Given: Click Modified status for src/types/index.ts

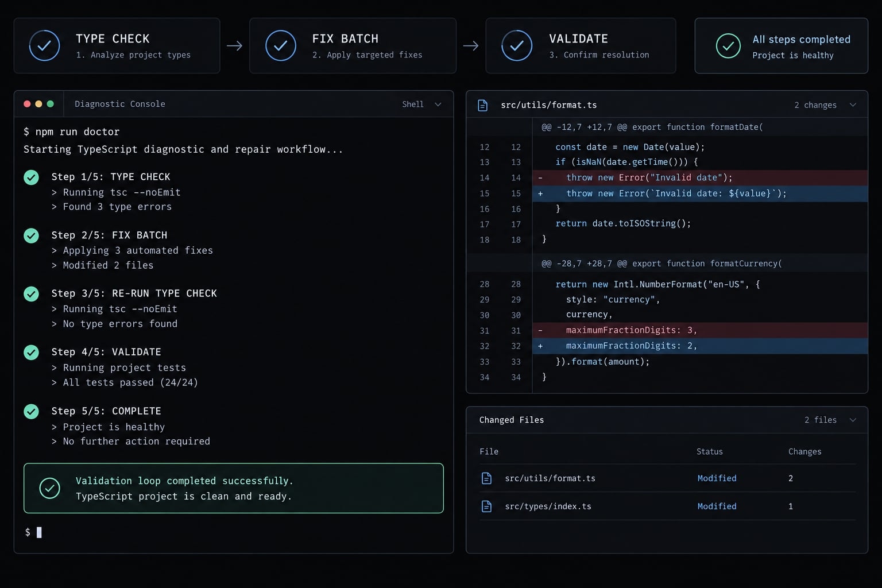Looking at the screenshot, I should [x=717, y=506].
